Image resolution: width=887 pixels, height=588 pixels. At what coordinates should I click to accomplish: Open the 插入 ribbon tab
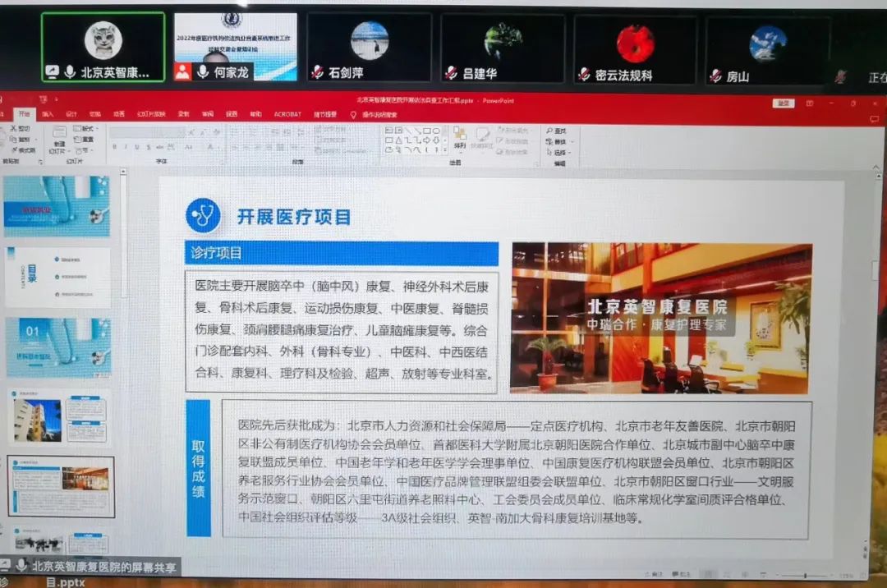[x=48, y=114]
